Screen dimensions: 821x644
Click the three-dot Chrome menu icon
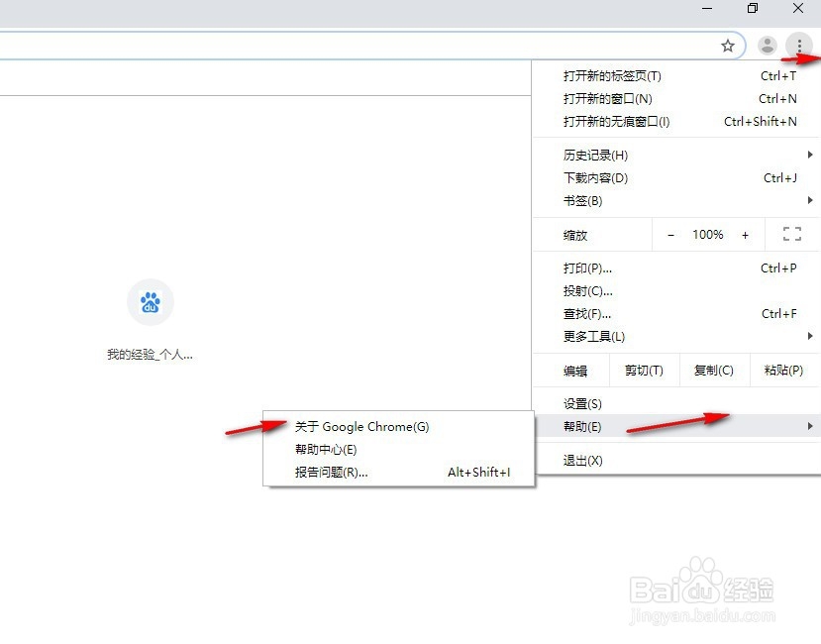[799, 47]
